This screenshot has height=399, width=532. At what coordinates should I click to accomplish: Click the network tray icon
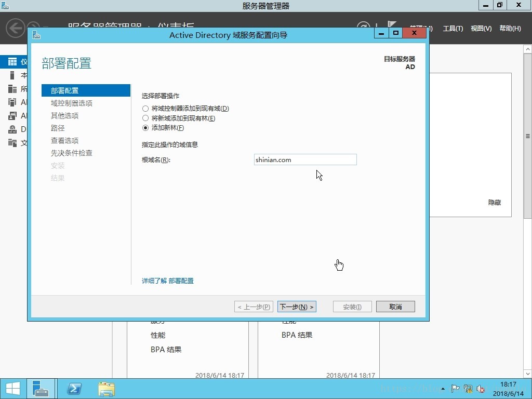pyautogui.click(x=468, y=389)
